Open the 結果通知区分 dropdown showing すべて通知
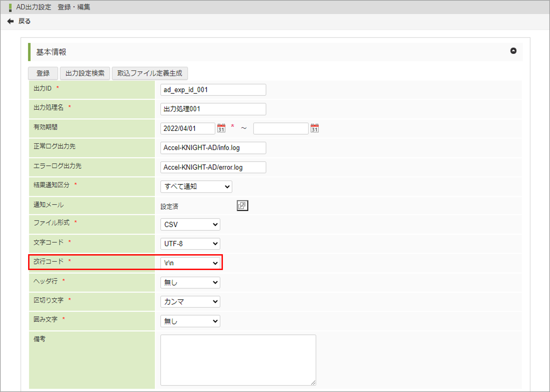 click(196, 186)
